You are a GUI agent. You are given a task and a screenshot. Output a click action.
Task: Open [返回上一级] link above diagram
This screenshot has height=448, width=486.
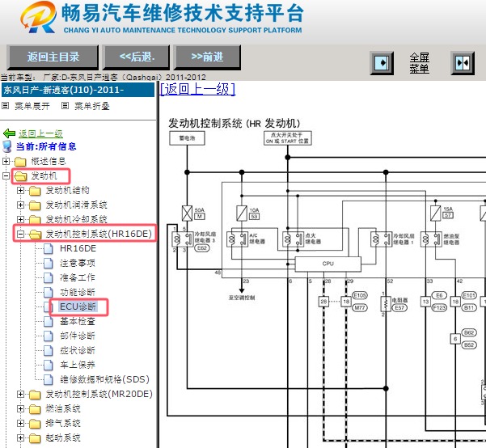[197, 89]
